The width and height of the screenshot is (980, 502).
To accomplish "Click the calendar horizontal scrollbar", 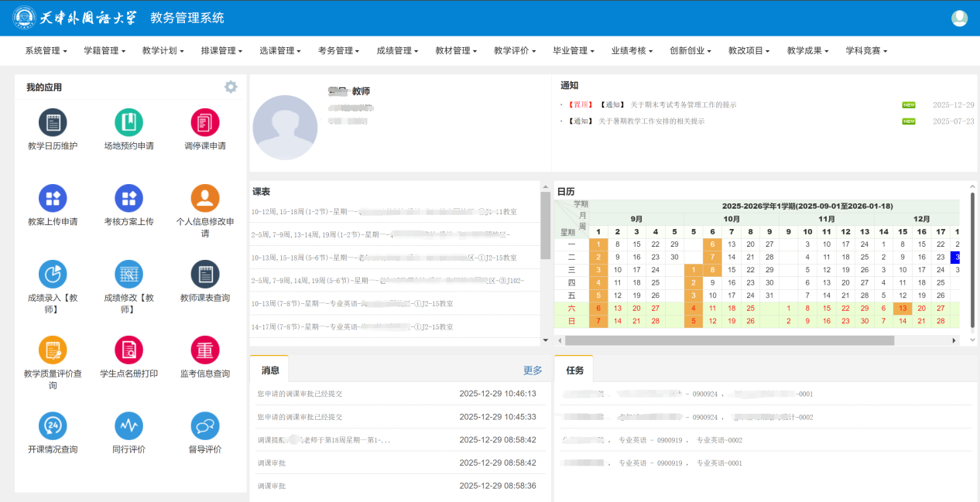I will point(729,340).
